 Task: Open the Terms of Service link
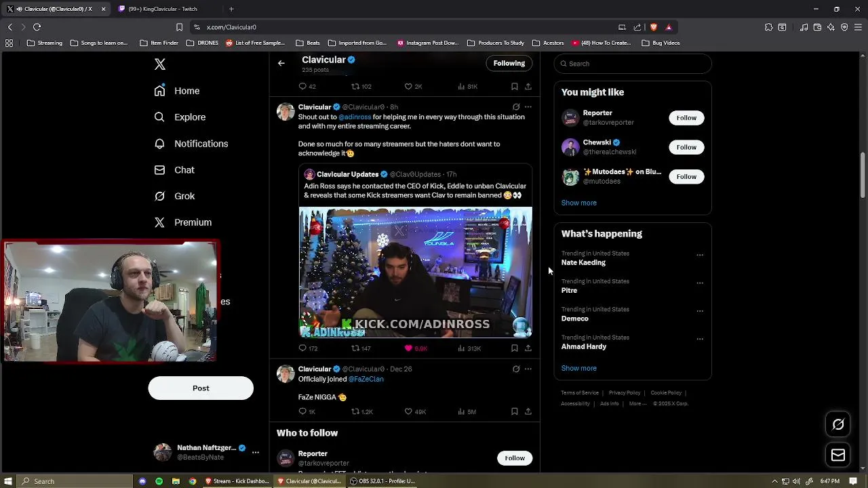click(x=580, y=392)
